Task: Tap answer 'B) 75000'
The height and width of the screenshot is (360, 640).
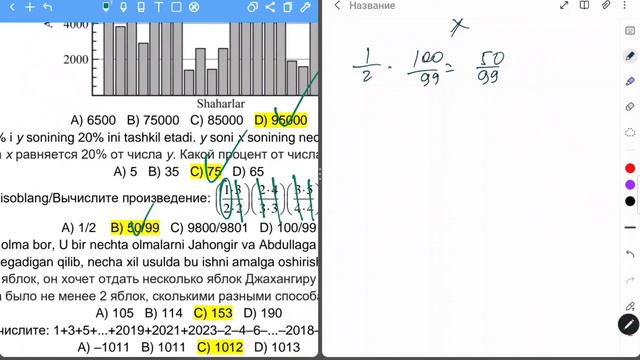Action: click(153, 120)
